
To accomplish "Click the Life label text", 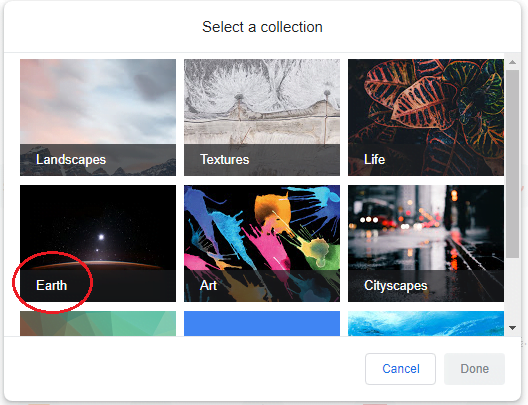I will tap(374, 160).
